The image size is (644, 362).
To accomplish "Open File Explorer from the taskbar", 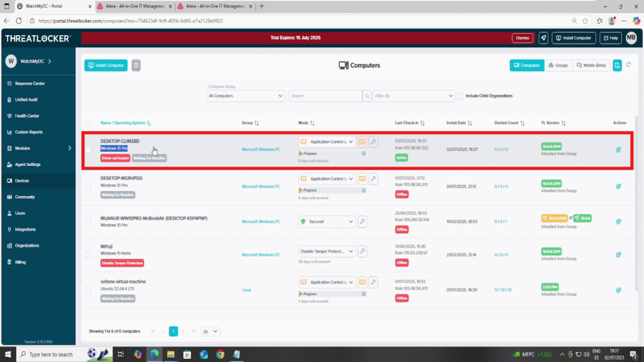I will pos(170,354).
